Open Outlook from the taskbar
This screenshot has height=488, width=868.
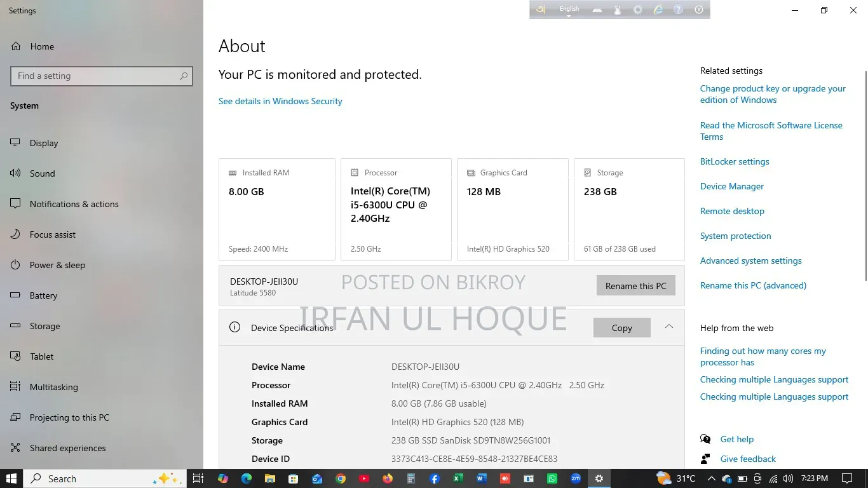pos(317,478)
